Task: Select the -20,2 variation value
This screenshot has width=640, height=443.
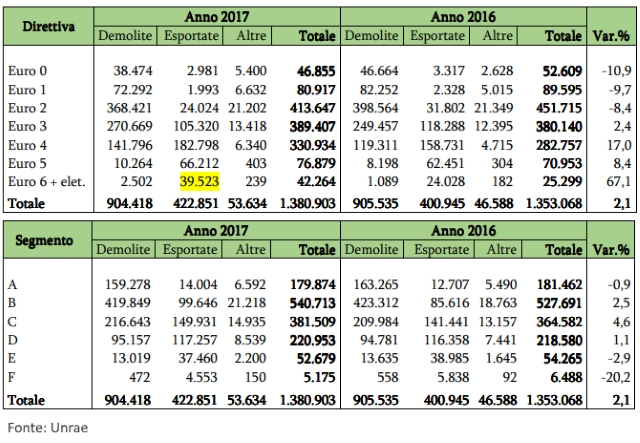Action: coord(612,380)
